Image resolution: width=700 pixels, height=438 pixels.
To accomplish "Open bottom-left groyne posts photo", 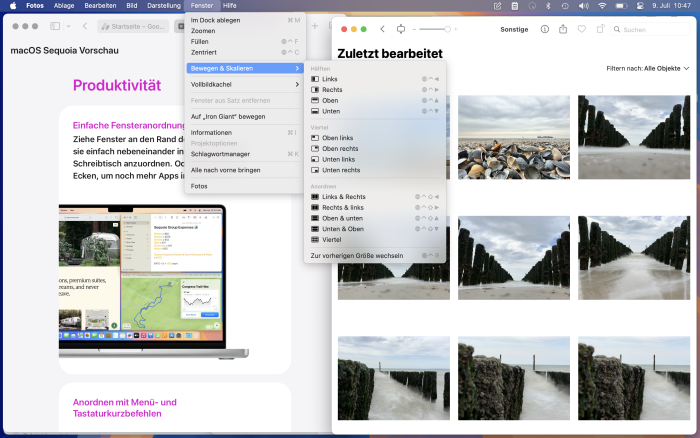I will [394, 378].
